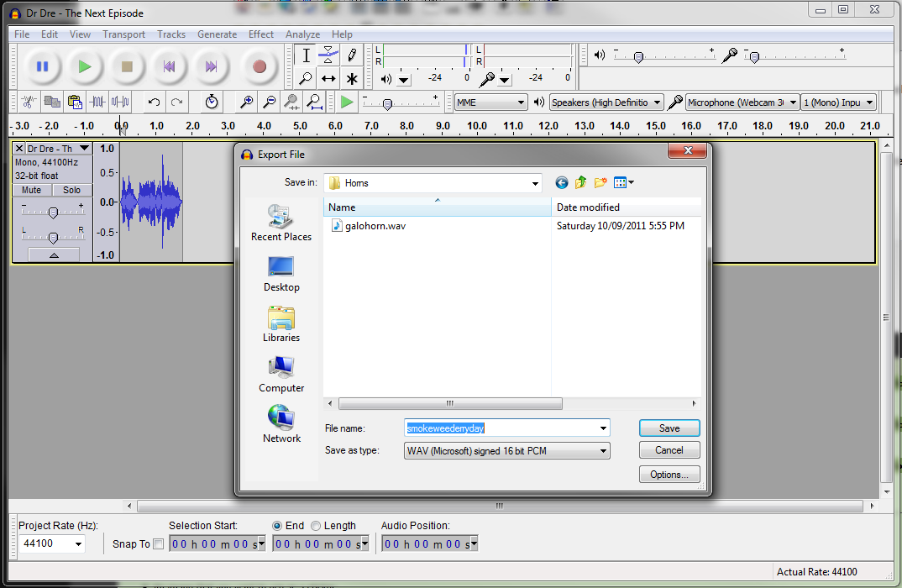
Task: Select the Draw pencil tool
Action: point(352,55)
